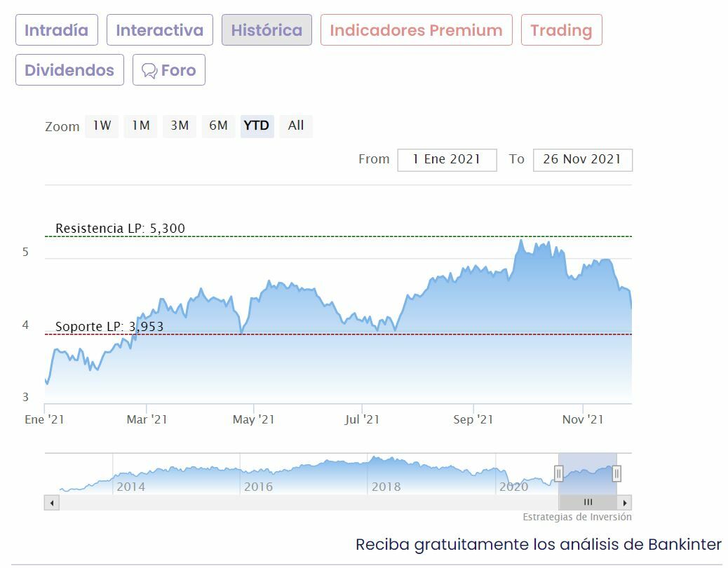728x568 pixels.
Task: Click the navigator scroll left arrow
Action: 52,503
